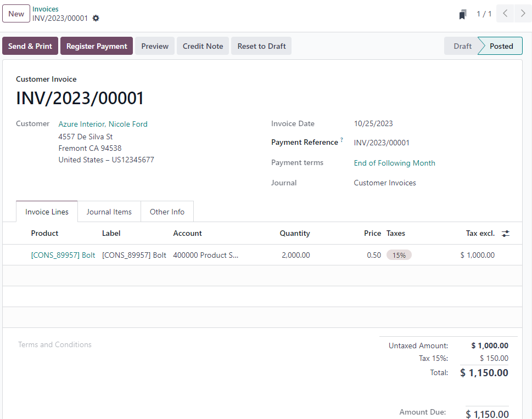Viewport: 532px width, 419px height.
Task: Switch to the Invoice Lines tab
Action: click(x=47, y=212)
